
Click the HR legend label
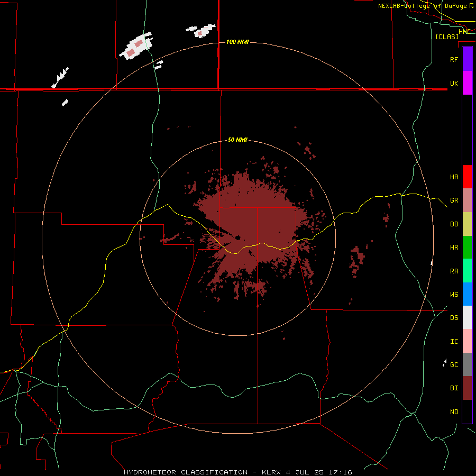[x=454, y=248]
